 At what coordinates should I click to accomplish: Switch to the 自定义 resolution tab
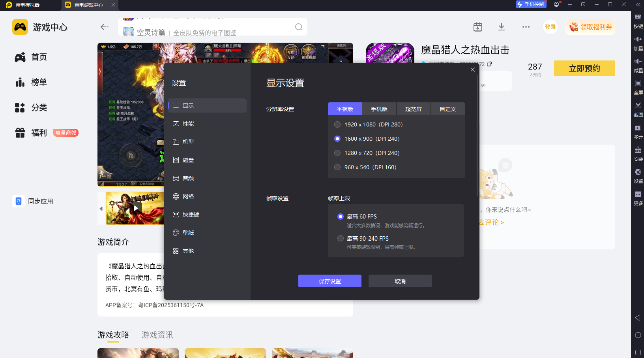pyautogui.click(x=448, y=109)
